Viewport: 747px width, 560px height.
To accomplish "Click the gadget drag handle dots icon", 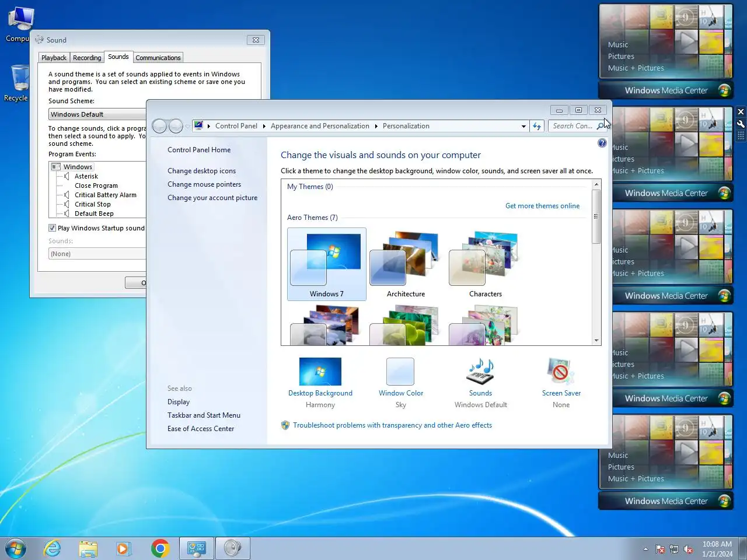I will tap(741, 135).
